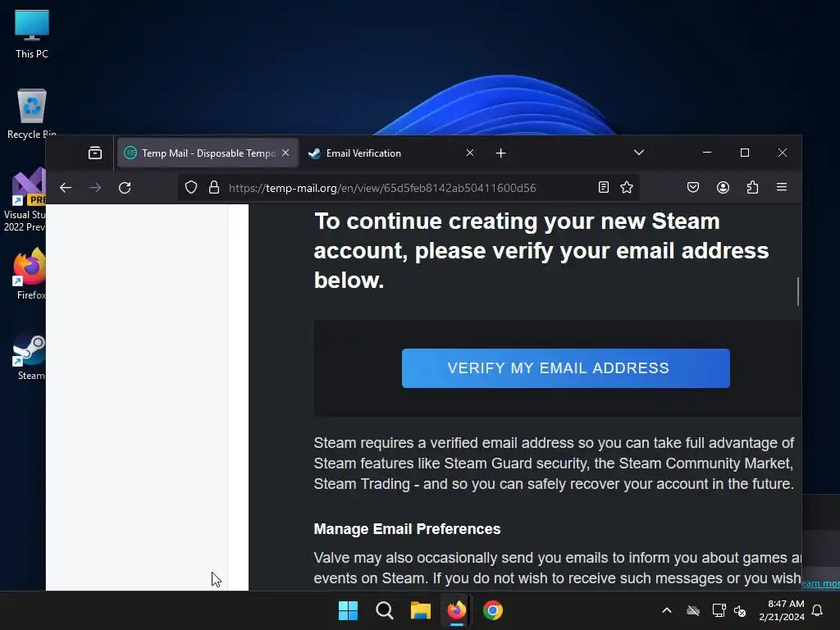
Task: Open the Recycle Bin desktop icon
Action: pos(32,113)
